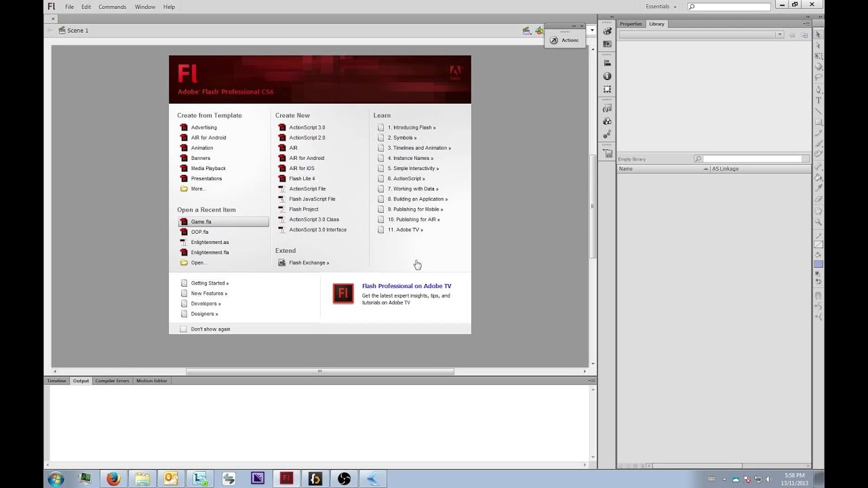Viewport: 868px width, 488px height.
Task: Open the stage zoom level dropdown
Action: click(x=592, y=30)
